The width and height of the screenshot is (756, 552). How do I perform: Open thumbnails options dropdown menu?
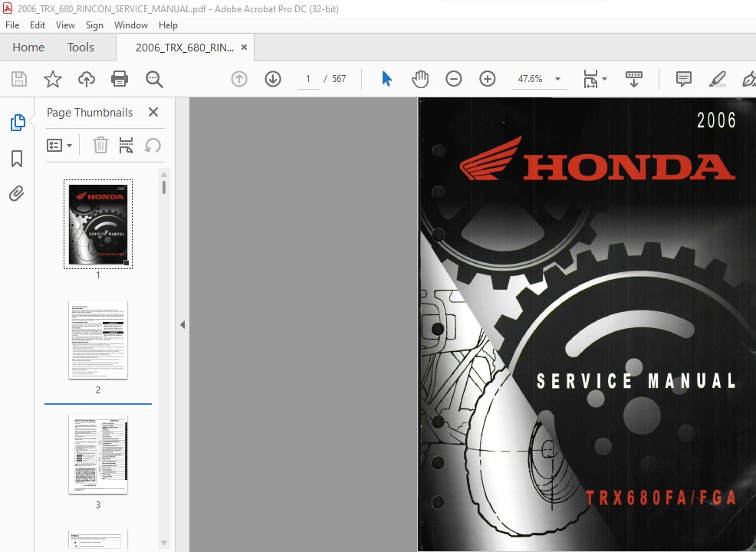pos(59,145)
